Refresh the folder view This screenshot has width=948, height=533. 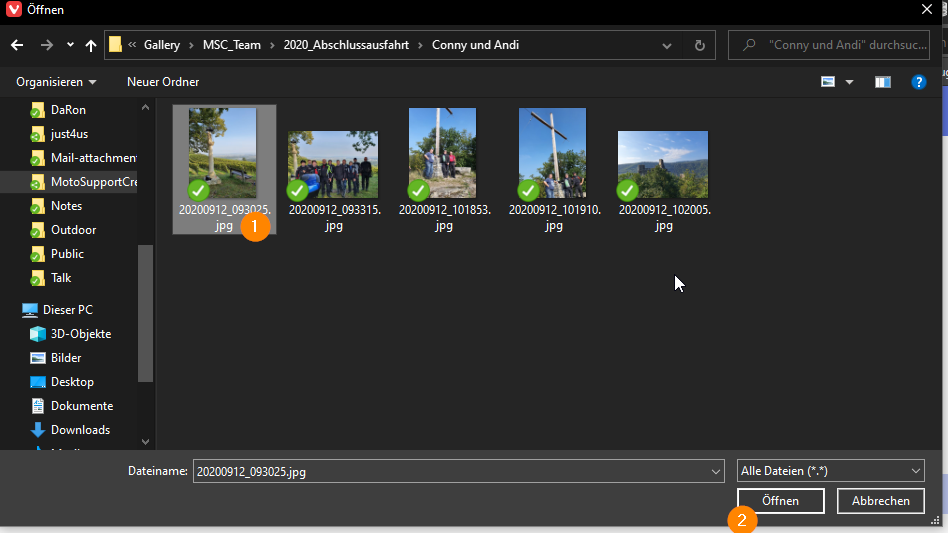click(x=700, y=45)
